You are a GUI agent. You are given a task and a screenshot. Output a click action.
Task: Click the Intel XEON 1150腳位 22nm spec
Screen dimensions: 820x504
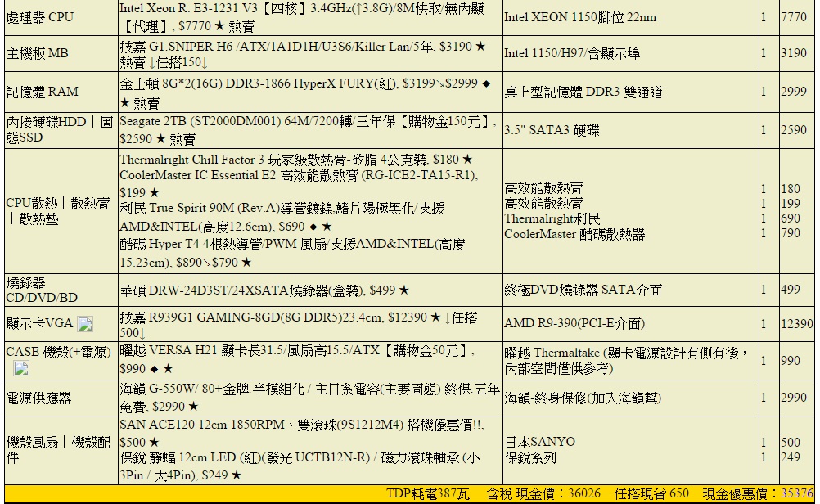click(x=580, y=17)
